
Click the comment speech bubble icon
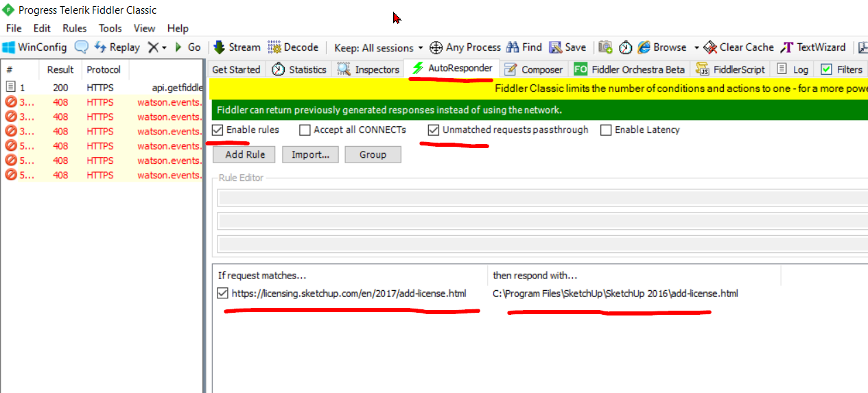(x=82, y=47)
